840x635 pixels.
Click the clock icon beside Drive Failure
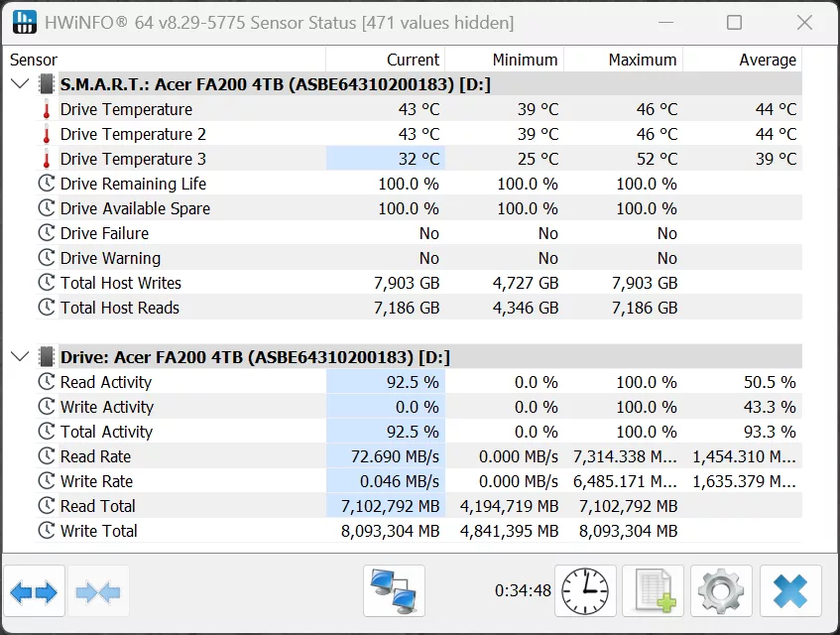click(x=47, y=232)
